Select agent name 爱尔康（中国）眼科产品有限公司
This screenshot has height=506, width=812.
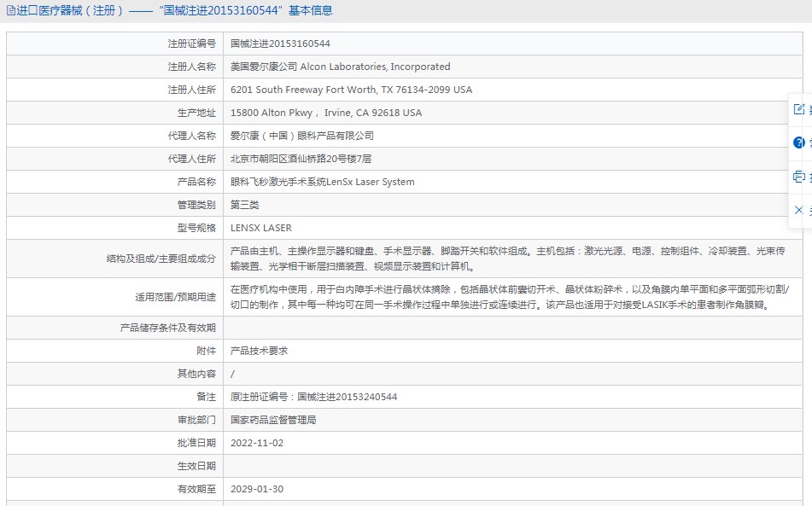coord(301,136)
